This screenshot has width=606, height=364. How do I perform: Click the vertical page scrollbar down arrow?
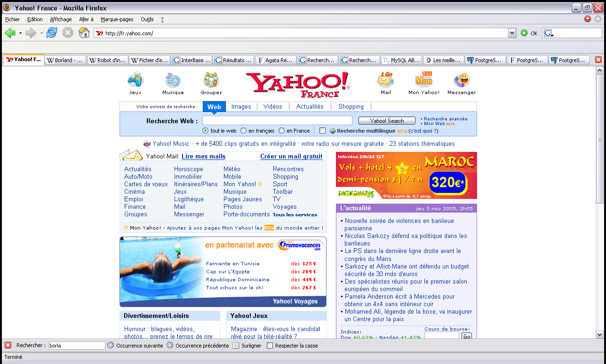[599, 334]
